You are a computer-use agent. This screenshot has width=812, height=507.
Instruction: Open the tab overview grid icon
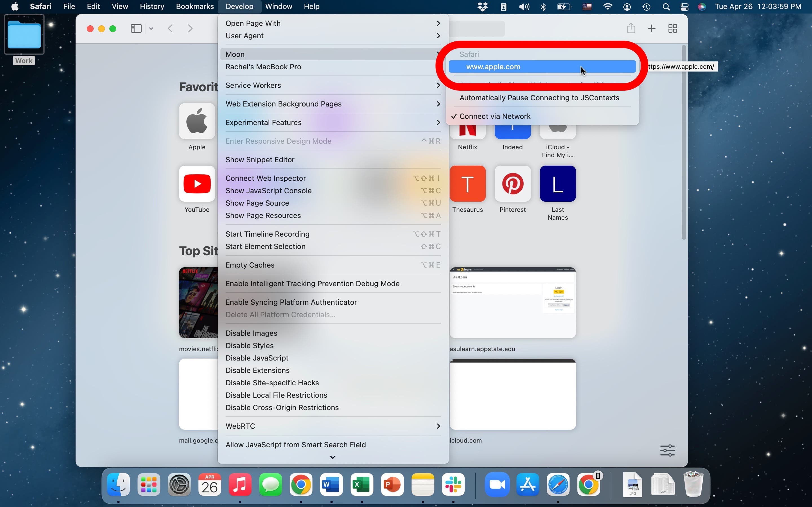(x=672, y=28)
